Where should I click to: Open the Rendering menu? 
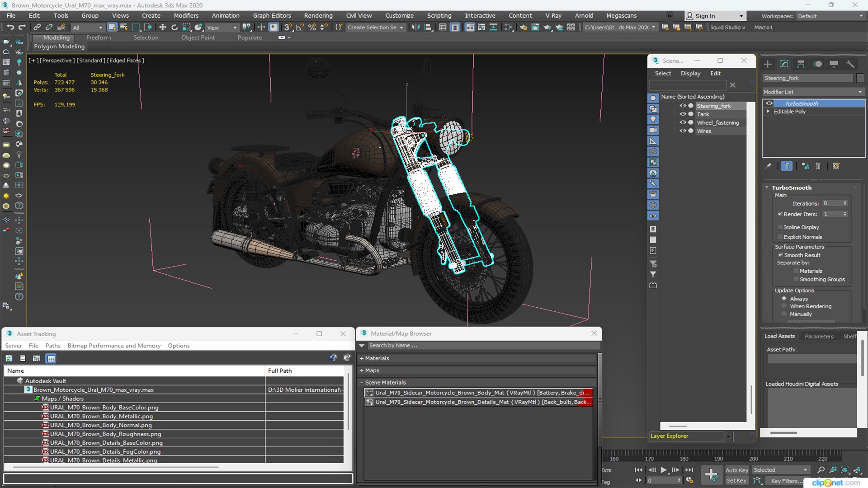(318, 15)
